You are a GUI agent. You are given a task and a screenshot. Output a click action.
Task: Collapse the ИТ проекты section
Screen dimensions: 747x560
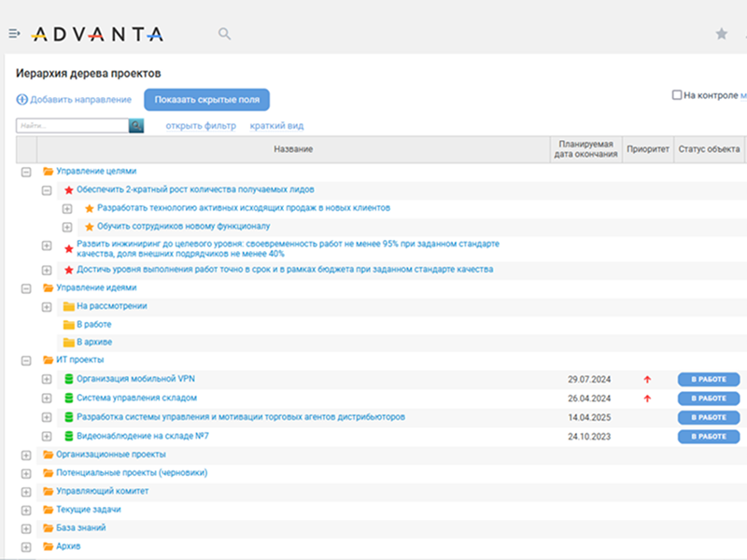coord(26,360)
